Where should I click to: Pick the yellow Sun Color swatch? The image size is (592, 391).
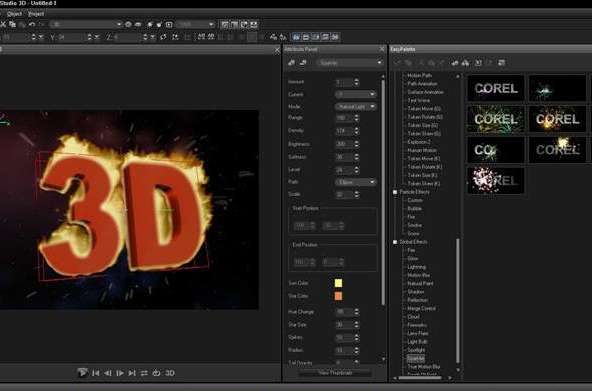(x=338, y=283)
